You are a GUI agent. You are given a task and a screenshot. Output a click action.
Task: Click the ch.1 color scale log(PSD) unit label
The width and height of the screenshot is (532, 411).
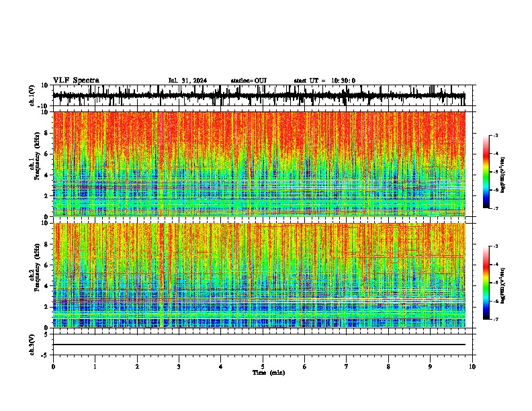(503, 175)
